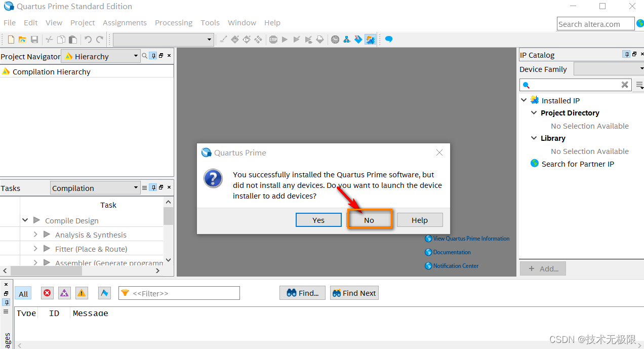Image resolution: width=644 pixels, height=349 pixels.
Task: Toggle pin on IP Catalog panel
Action: 627,54
